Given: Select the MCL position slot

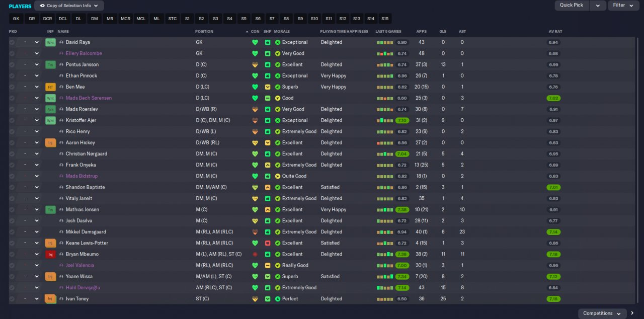Looking at the screenshot, I should click(x=141, y=19).
